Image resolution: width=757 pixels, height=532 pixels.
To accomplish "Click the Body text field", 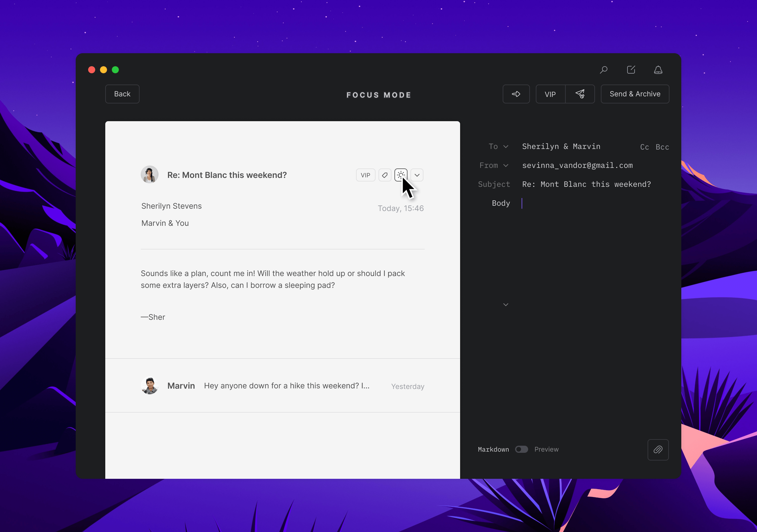I will (595, 203).
